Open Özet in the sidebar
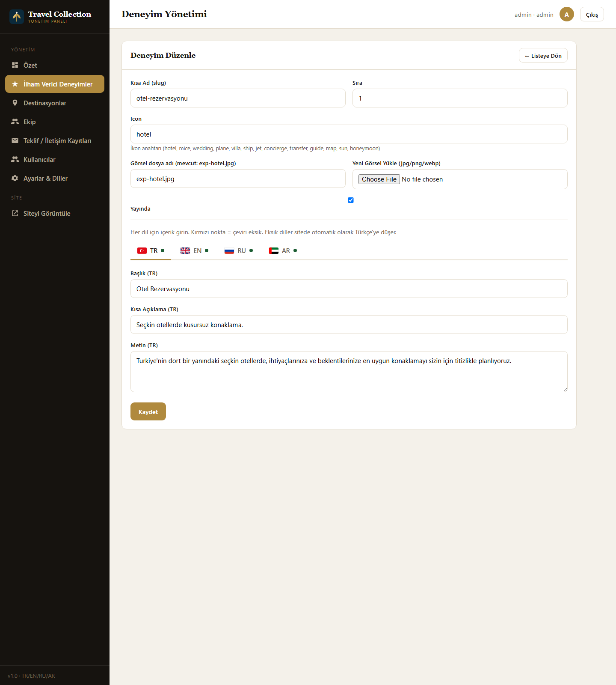This screenshot has height=685, width=616. click(x=55, y=65)
